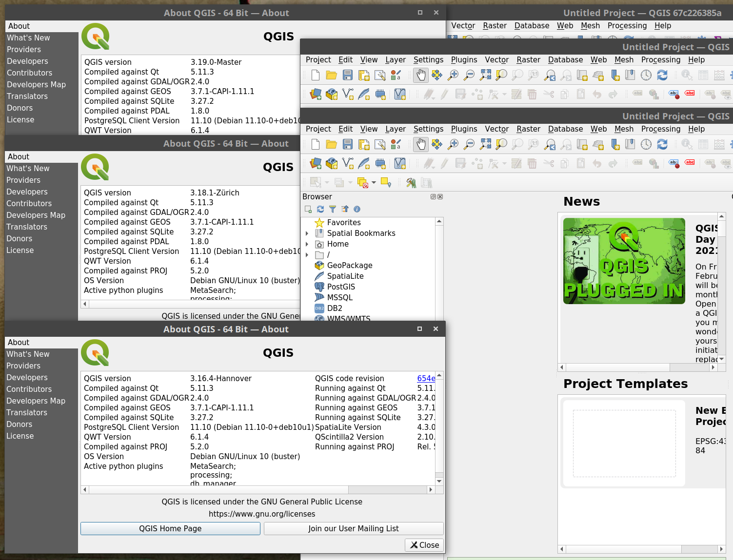Click New SpatiaLite Layer feather in Browser-panel QGIS window
Image resolution: width=733 pixels, height=560 pixels.
364,163
